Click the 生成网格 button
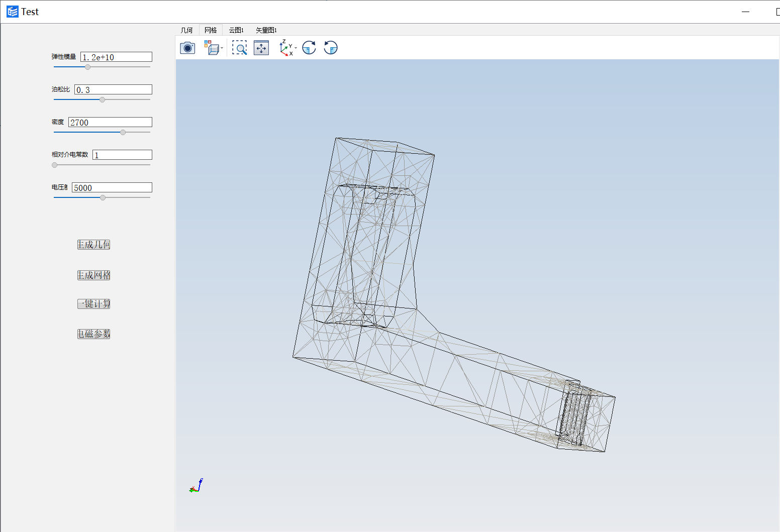Screen dimensions: 780x532 (93, 275)
